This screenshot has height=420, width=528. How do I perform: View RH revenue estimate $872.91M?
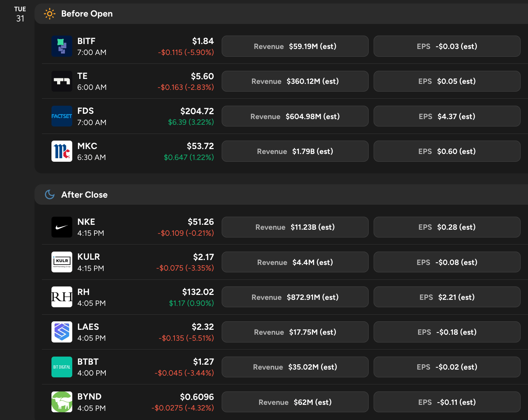(x=295, y=297)
